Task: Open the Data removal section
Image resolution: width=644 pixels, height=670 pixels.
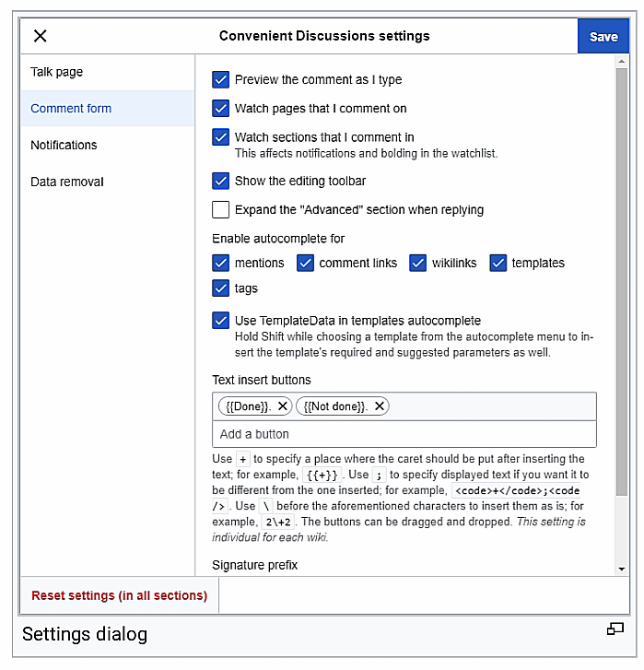Action: point(67,182)
